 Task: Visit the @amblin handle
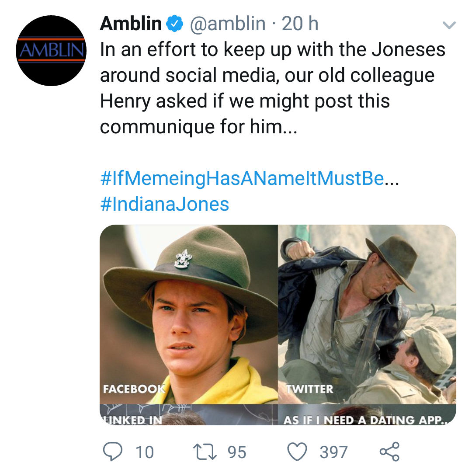click(x=227, y=24)
